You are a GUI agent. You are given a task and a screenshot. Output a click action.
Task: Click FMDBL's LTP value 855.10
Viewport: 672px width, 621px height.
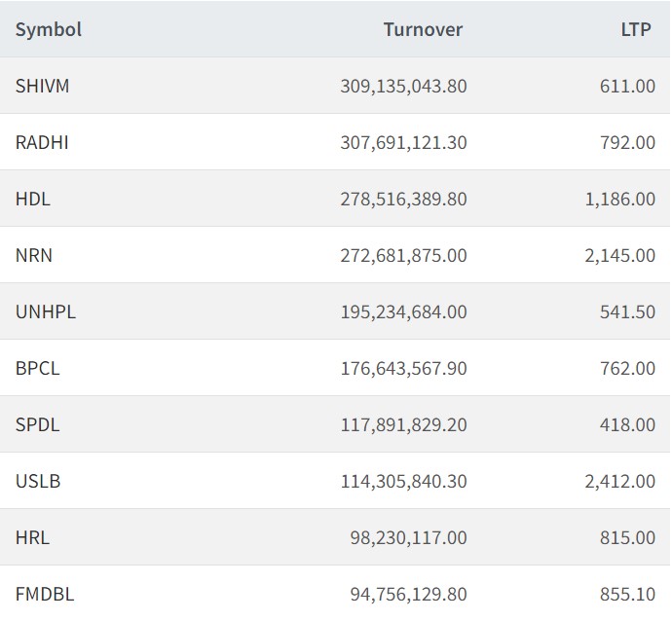point(628,594)
